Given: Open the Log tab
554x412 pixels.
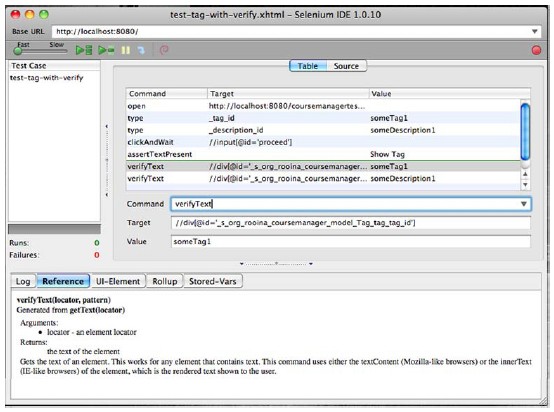Looking at the screenshot, I should coord(23,281).
